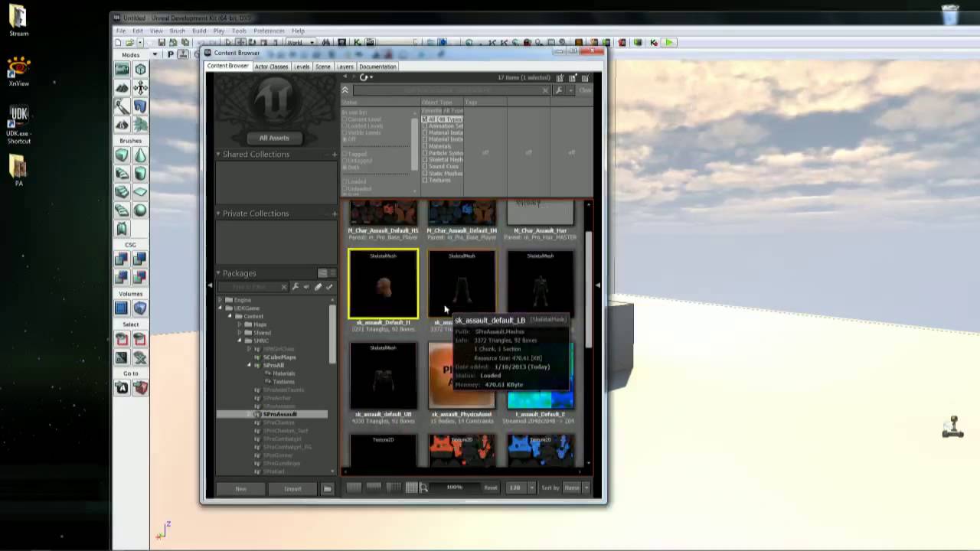Add a new shared collection with plus
980x551 pixels.
point(334,155)
